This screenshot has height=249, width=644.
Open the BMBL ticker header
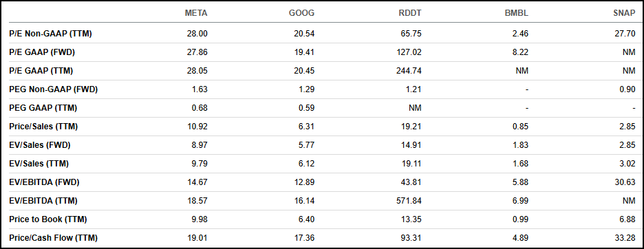pyautogui.click(x=516, y=13)
